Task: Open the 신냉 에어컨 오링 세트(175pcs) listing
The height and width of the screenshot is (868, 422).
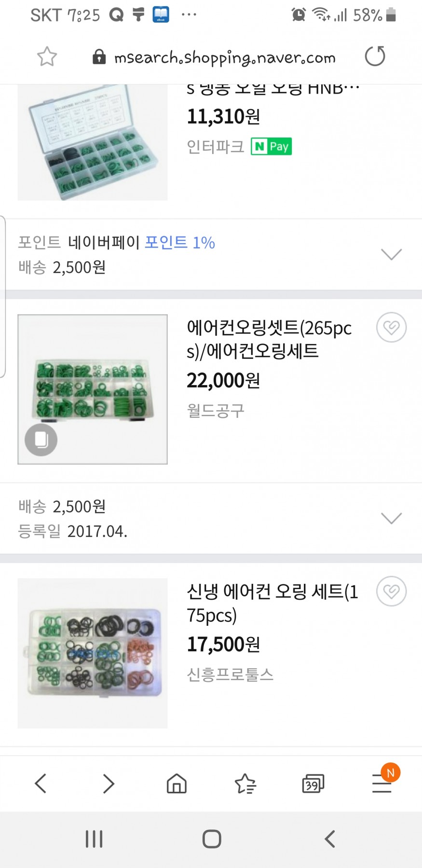Action: (272, 603)
